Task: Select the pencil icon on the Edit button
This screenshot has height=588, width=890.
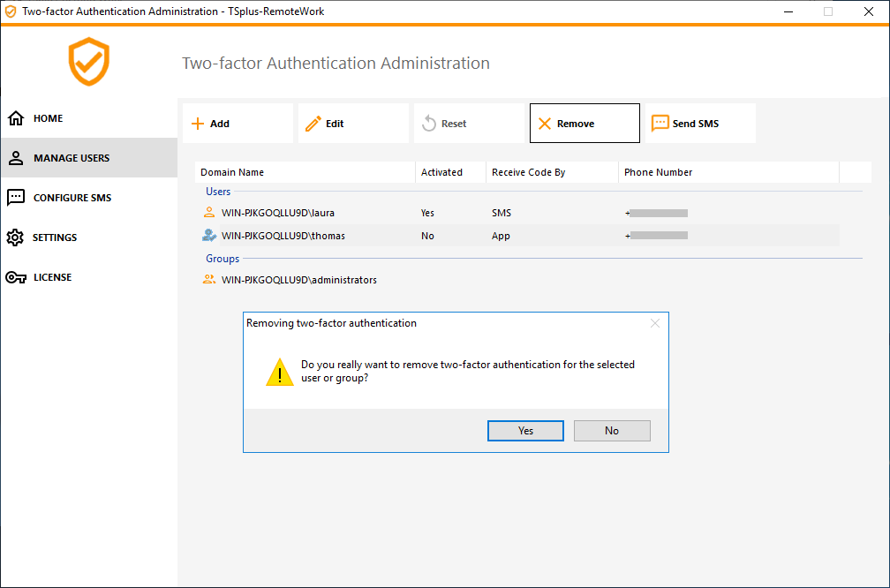Action: 313,123
